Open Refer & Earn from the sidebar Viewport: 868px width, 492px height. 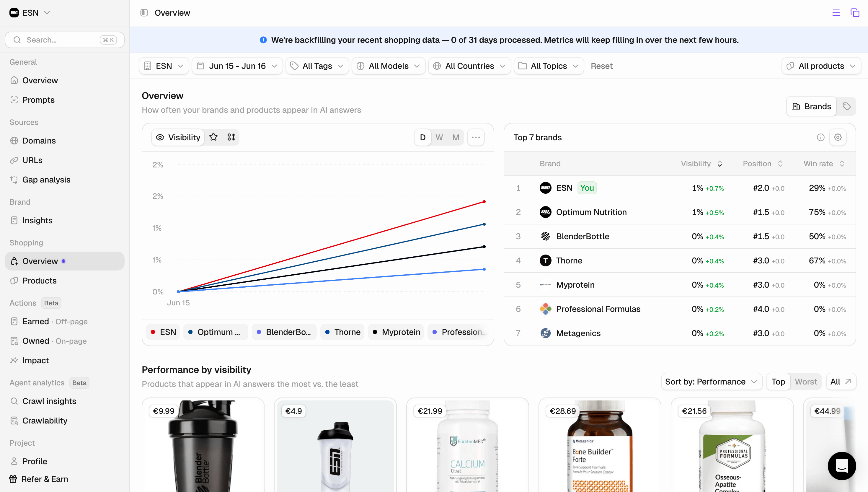tap(45, 479)
